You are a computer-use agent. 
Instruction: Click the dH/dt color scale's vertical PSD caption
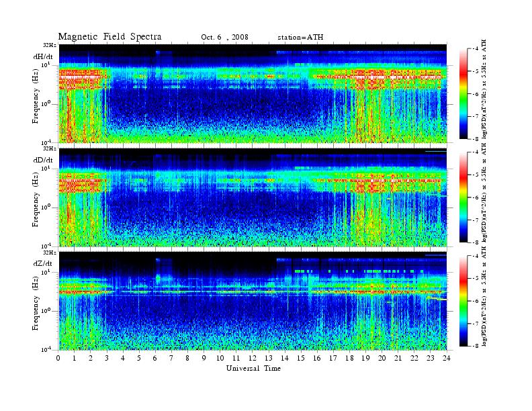pos(484,89)
